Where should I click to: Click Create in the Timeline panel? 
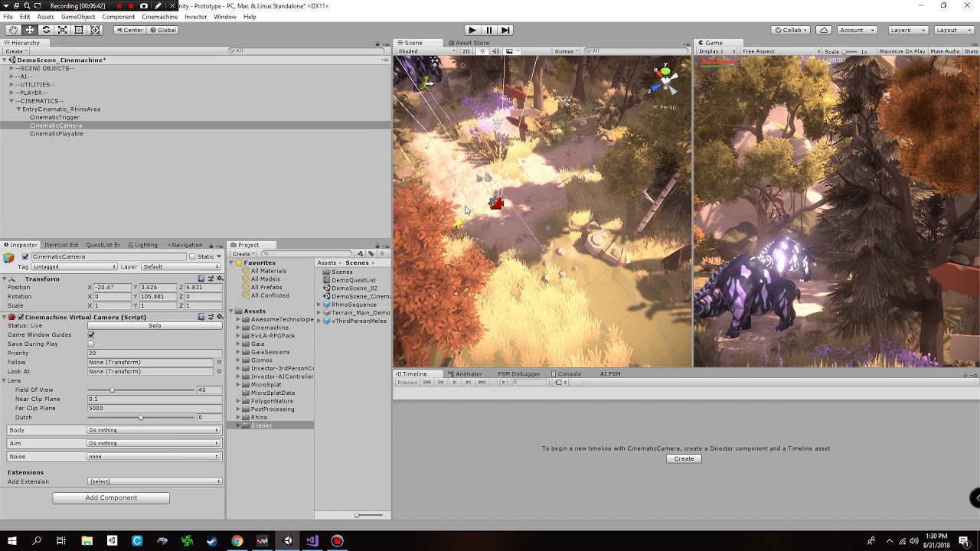[684, 458]
